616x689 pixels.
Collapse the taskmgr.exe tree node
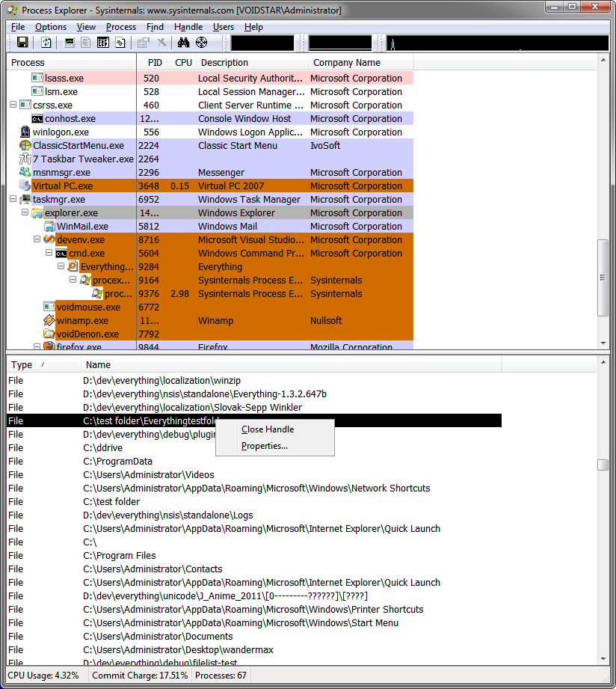coord(13,199)
